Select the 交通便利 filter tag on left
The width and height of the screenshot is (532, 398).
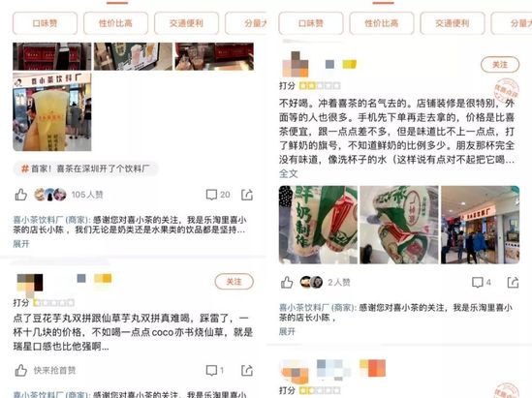[186, 23]
